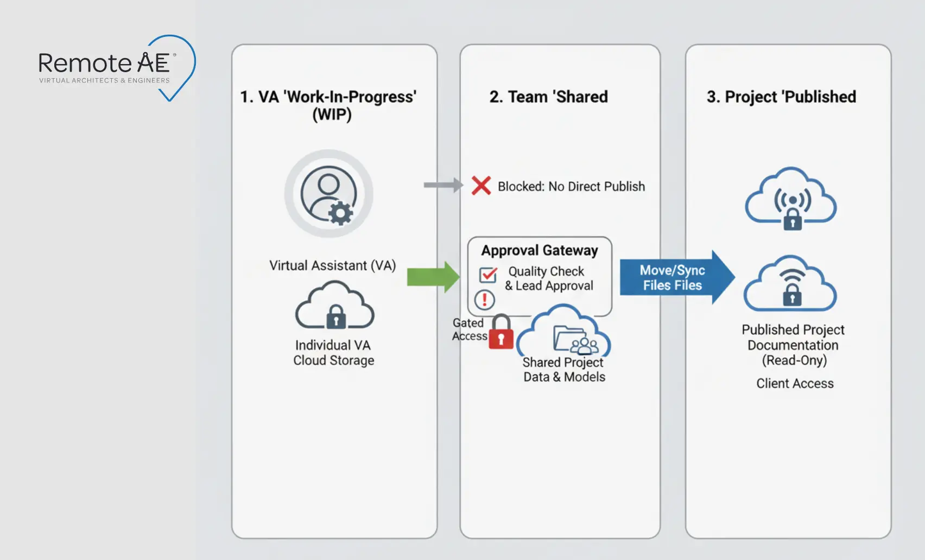Select the Team 'Shared heading
The image size is (925, 560).
click(x=548, y=97)
